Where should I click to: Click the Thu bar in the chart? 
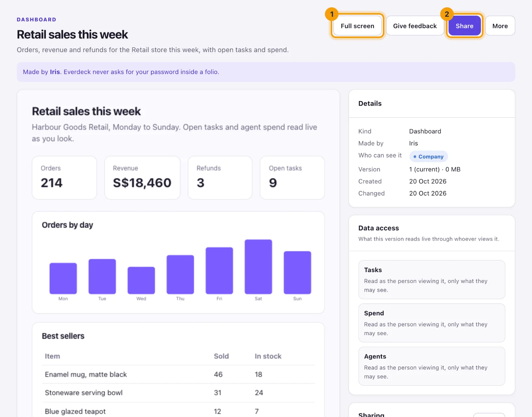[x=180, y=275]
